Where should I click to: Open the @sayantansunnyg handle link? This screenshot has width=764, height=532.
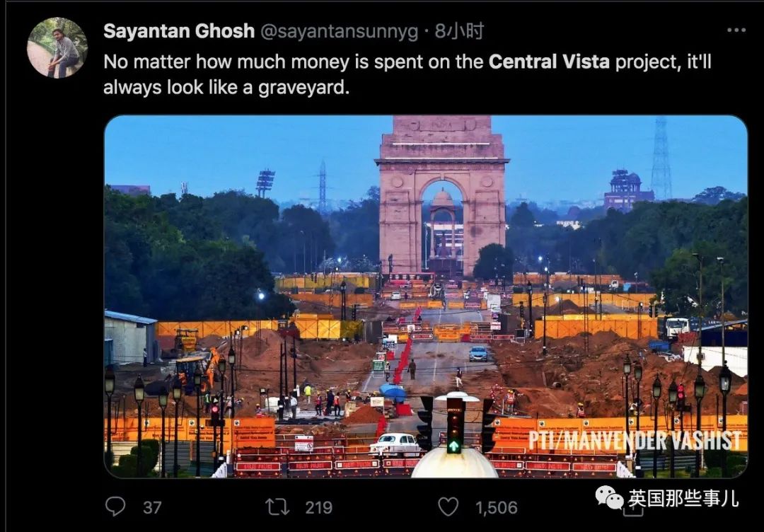click(339, 32)
